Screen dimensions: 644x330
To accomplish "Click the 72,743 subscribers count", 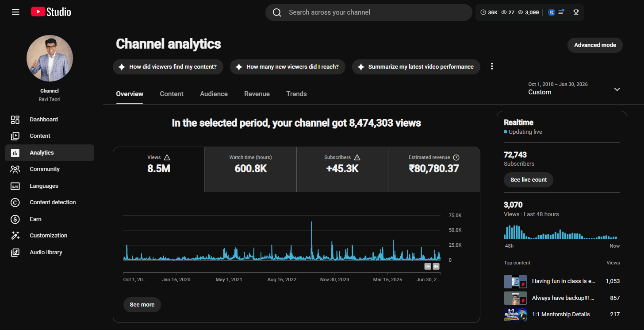I will [515, 155].
